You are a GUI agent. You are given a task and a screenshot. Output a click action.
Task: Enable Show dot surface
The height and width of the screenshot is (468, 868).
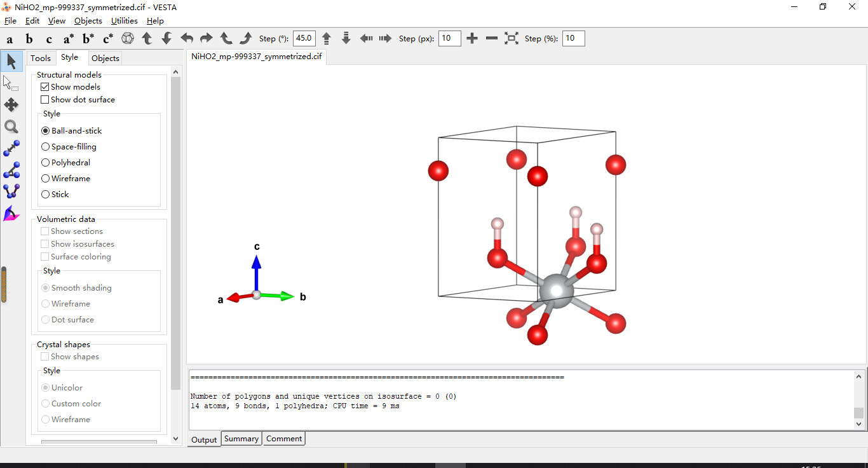78,100
